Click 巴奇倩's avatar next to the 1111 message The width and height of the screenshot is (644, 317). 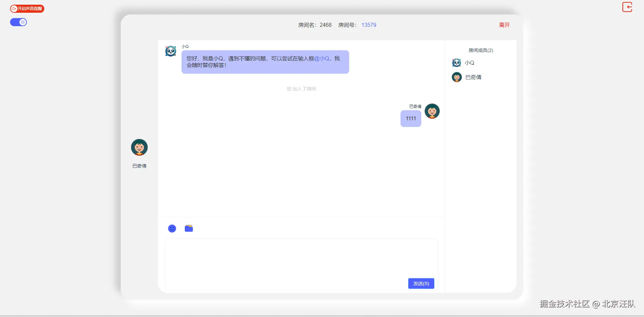(432, 111)
